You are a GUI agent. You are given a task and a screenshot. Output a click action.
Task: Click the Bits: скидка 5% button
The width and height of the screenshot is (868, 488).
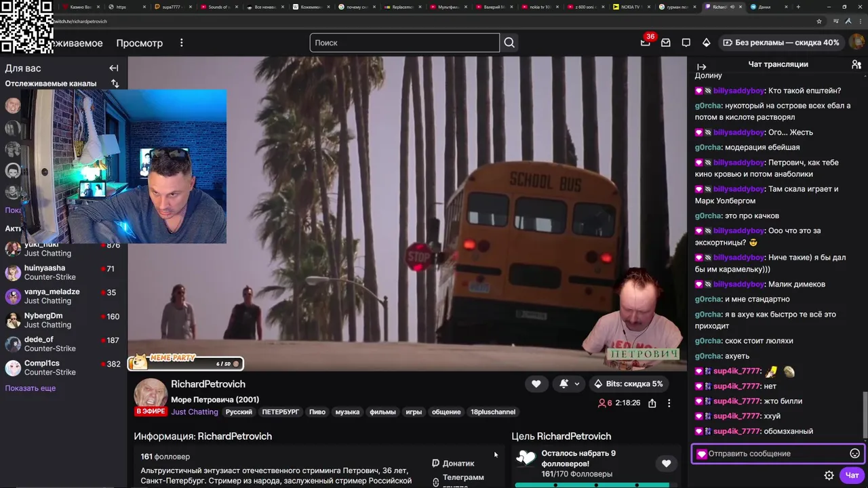tap(628, 384)
